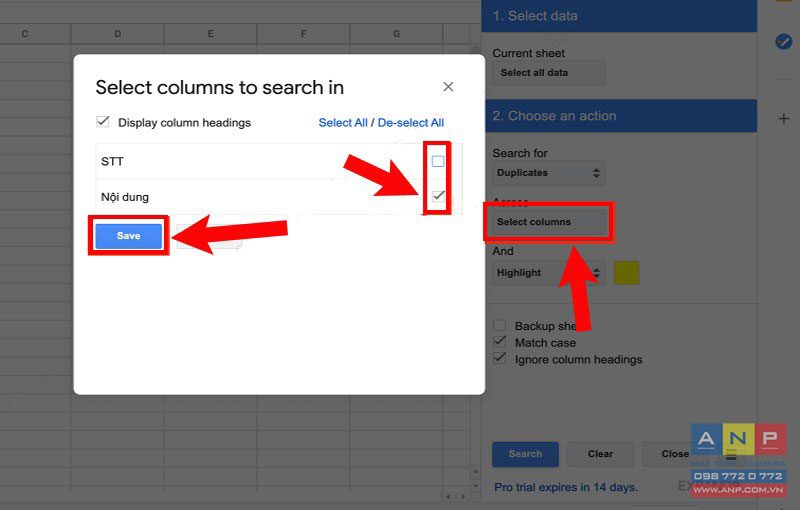Click the Search button in sidebar

(x=525, y=454)
